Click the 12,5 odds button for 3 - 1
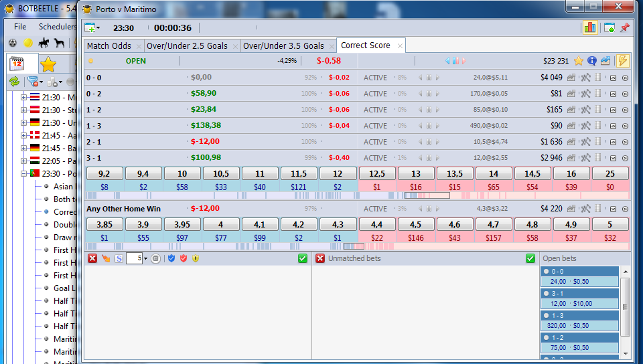643x364 pixels. point(377,173)
